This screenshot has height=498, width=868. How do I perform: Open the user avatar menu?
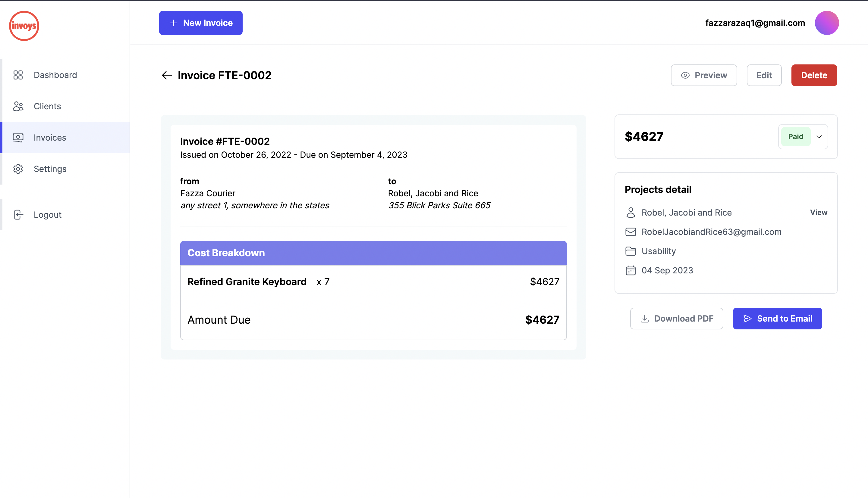tap(827, 23)
